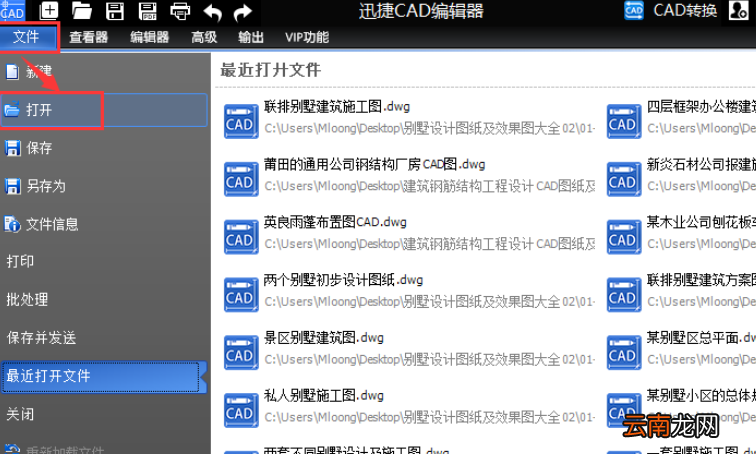756x454 pixels.
Task: Open recent file 联排别墅建筑方案 in right column
Action: point(701,280)
